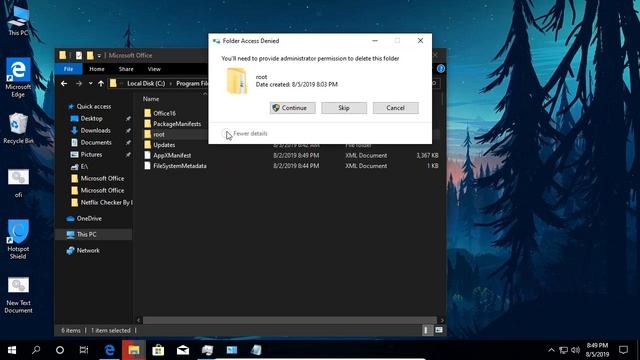Click Cancel in the dialog

[396, 108]
